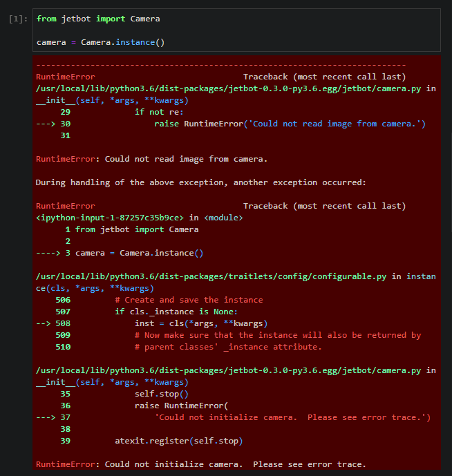Click 'RuntimeError: Could not read image from camera.'
The height and width of the screenshot is (476, 452).
(151, 159)
